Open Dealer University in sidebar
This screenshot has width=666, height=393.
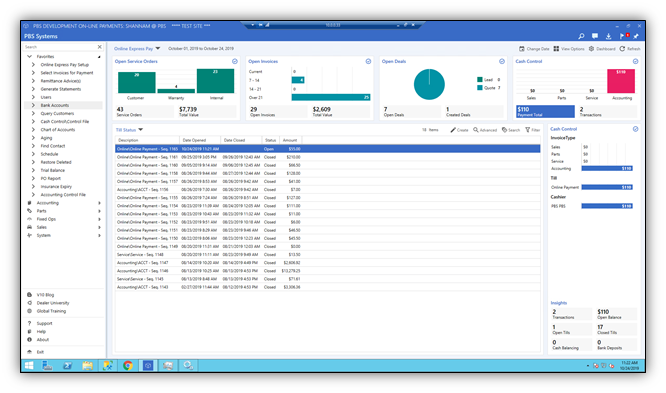[x=53, y=303]
